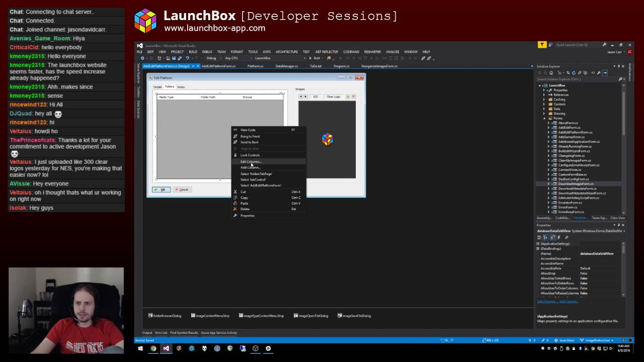
Task: Expand the Caching folder in Solution Explorer
Action: click(544, 100)
